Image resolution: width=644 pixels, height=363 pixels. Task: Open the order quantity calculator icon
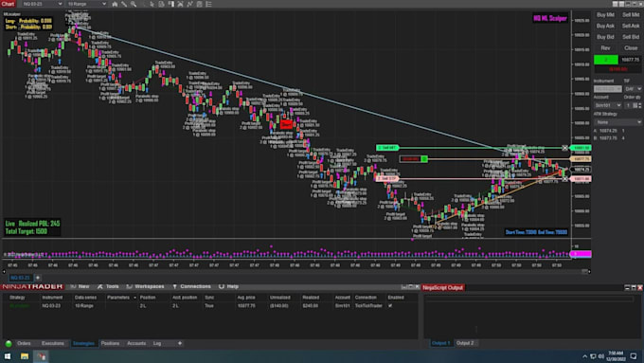(635, 105)
